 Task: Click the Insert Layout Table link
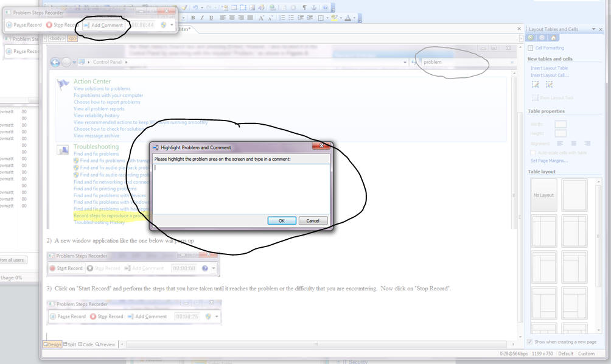(x=549, y=68)
